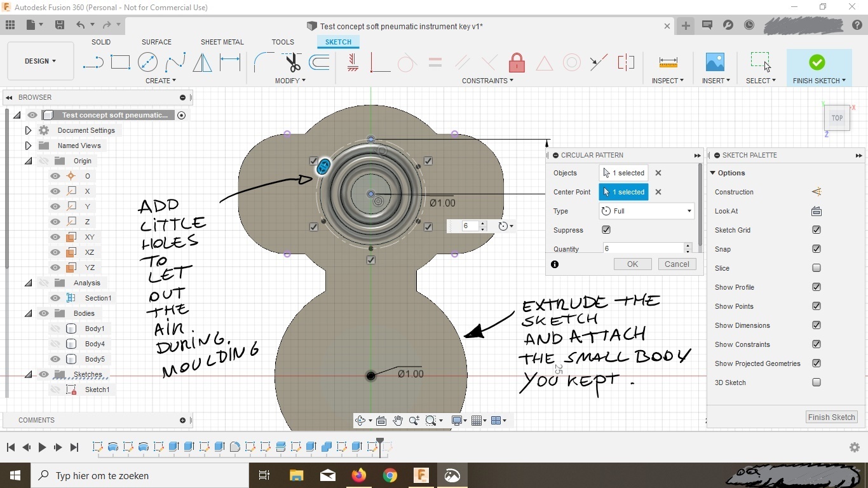Enable the Slice checkbox
This screenshot has width=868, height=488.
[x=817, y=268]
